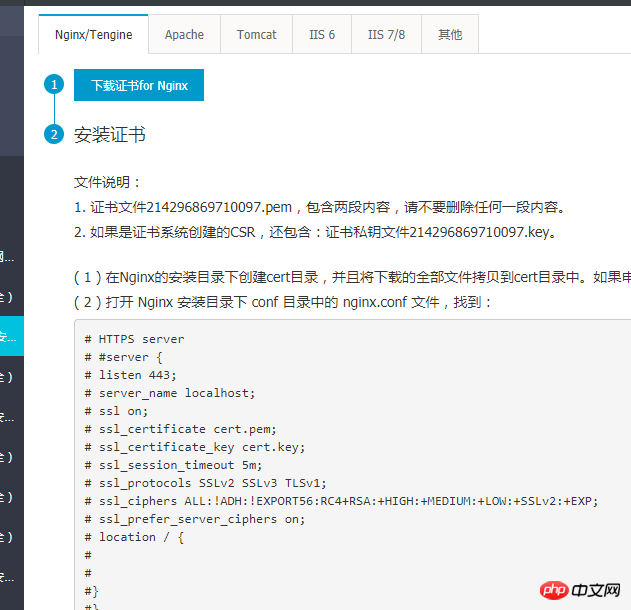
Task: Select the 其他 tab
Action: point(450,34)
